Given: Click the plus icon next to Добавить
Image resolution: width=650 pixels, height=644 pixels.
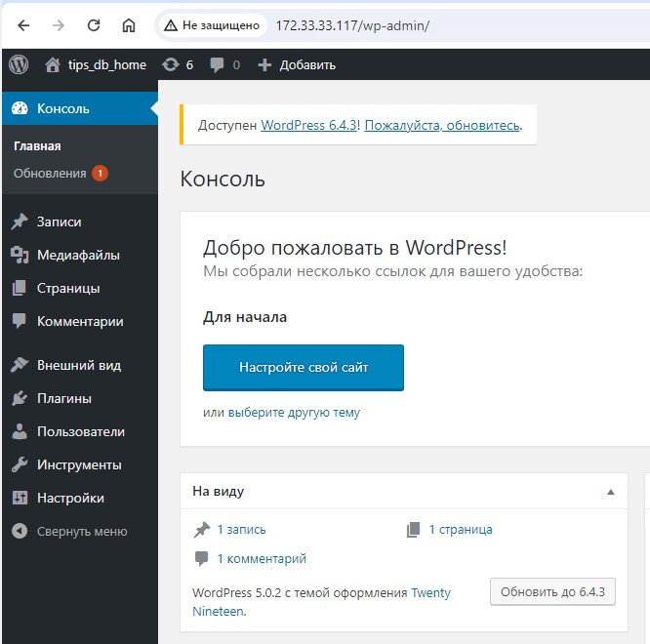Looking at the screenshot, I should (264, 64).
